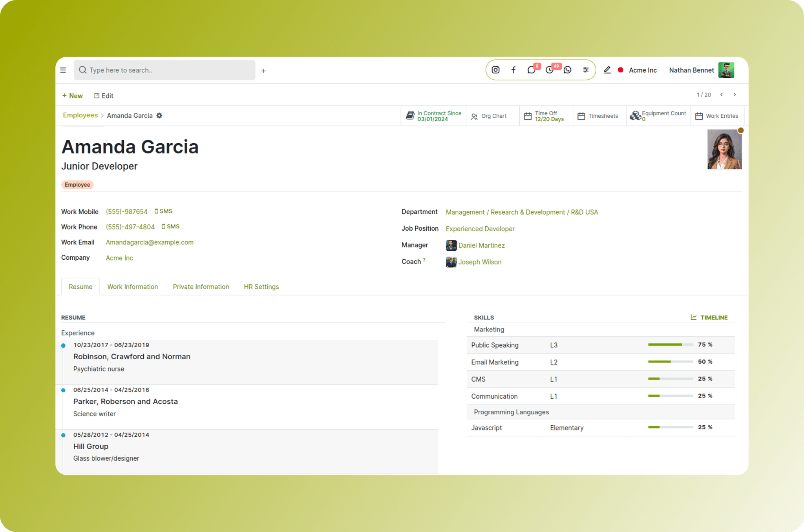Open the Instagram icon
This screenshot has height=532, width=804.
(x=495, y=70)
